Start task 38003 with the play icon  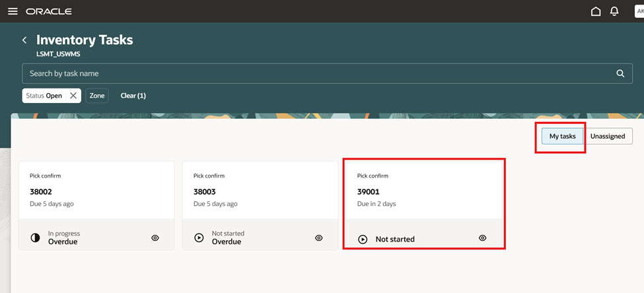click(x=199, y=238)
